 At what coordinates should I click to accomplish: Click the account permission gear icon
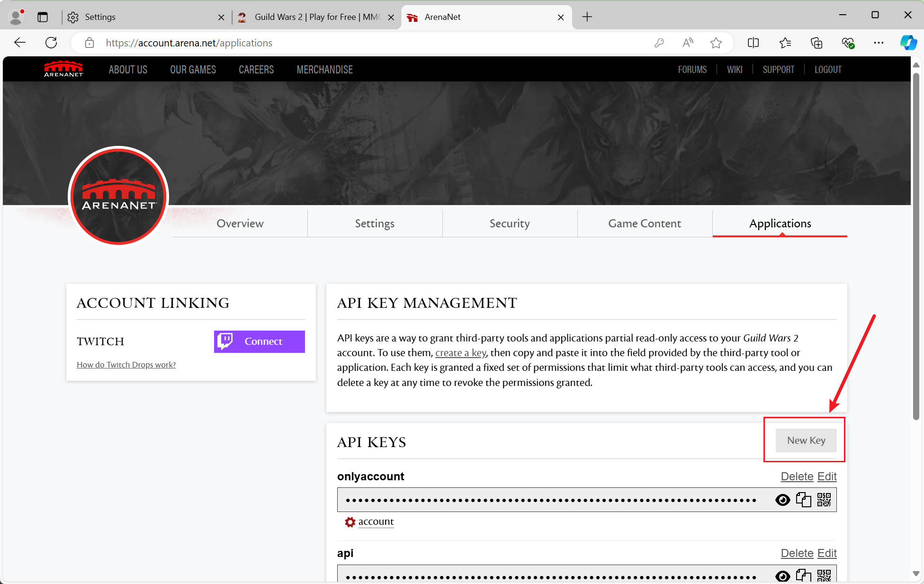(x=350, y=522)
